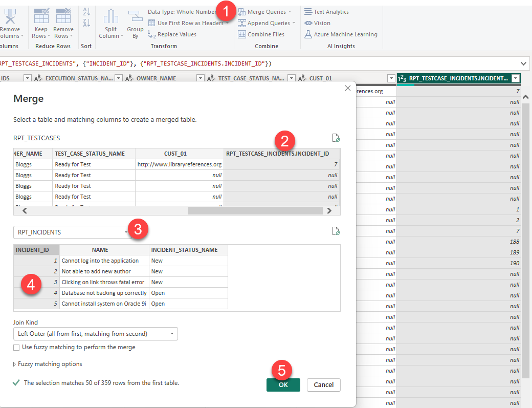Open filter dropdown for RPT_TESTCASE_INCIDENTS.INCIDENT column
The height and width of the screenshot is (408, 532).
[516, 78]
